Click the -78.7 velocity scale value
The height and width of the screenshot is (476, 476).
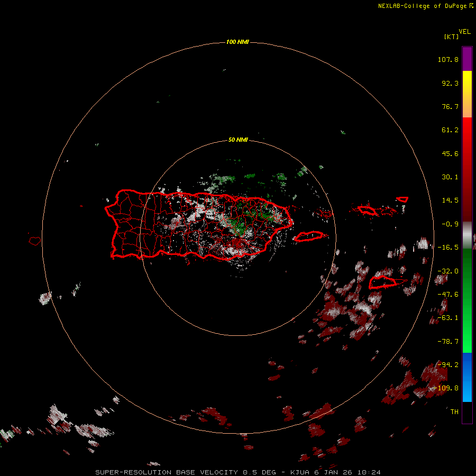point(448,342)
